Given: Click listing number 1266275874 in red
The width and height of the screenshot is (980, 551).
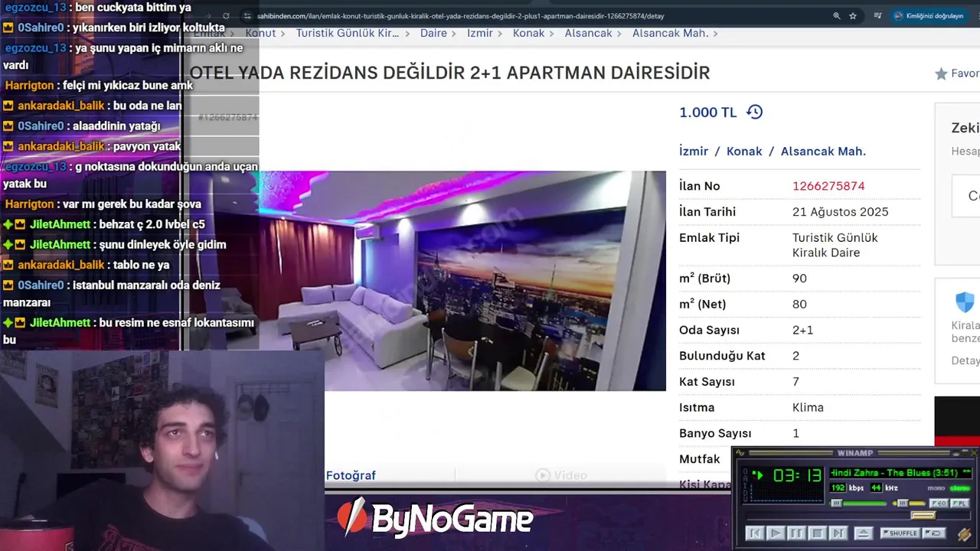Looking at the screenshot, I should tap(828, 186).
